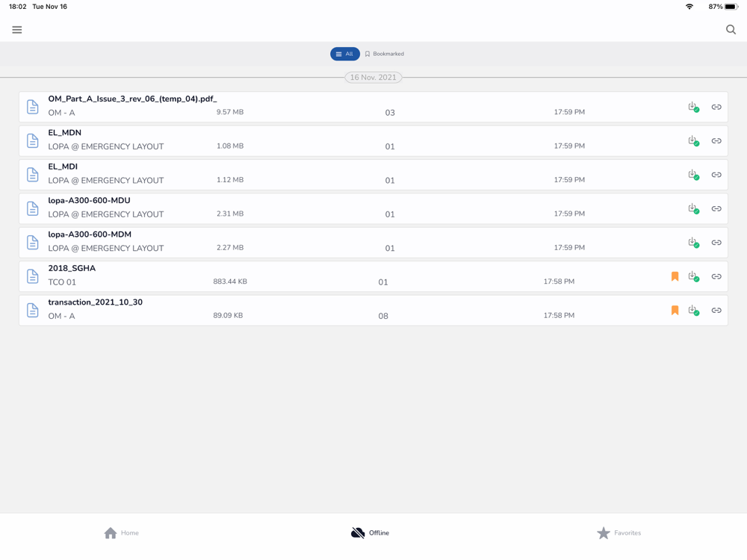
Task: Click downloaded icon for EL_MDI
Action: coord(694,175)
